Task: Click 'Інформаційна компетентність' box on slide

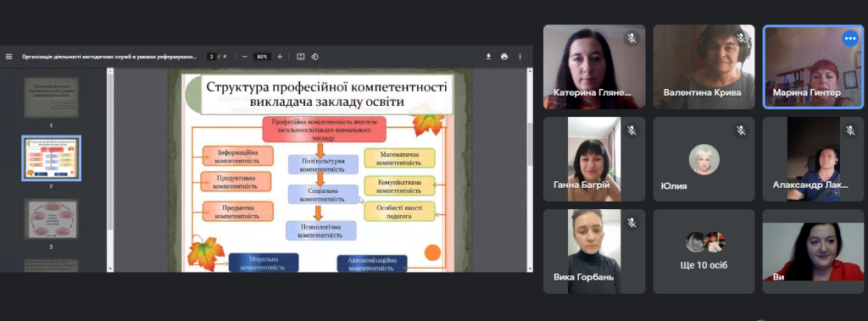Action: pos(238,156)
